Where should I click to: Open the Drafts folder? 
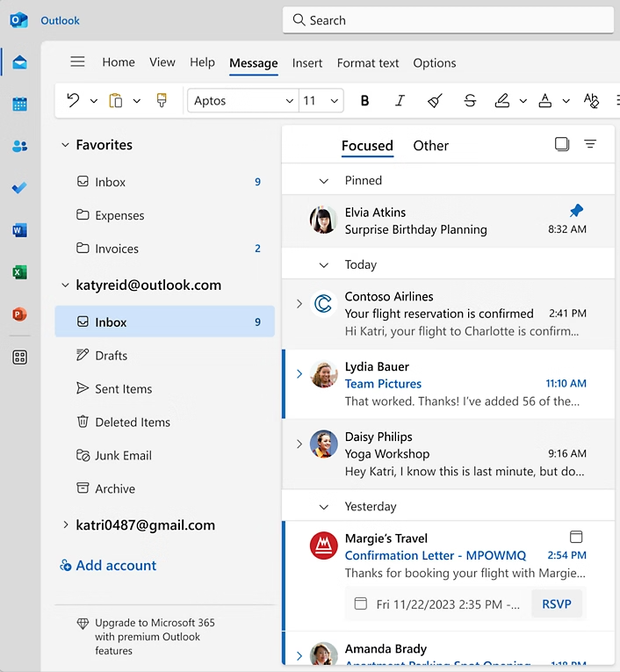[x=164, y=355]
